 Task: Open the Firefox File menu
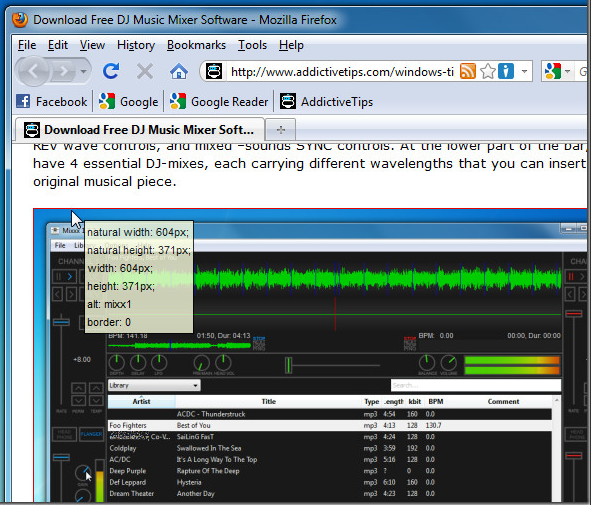(x=27, y=45)
